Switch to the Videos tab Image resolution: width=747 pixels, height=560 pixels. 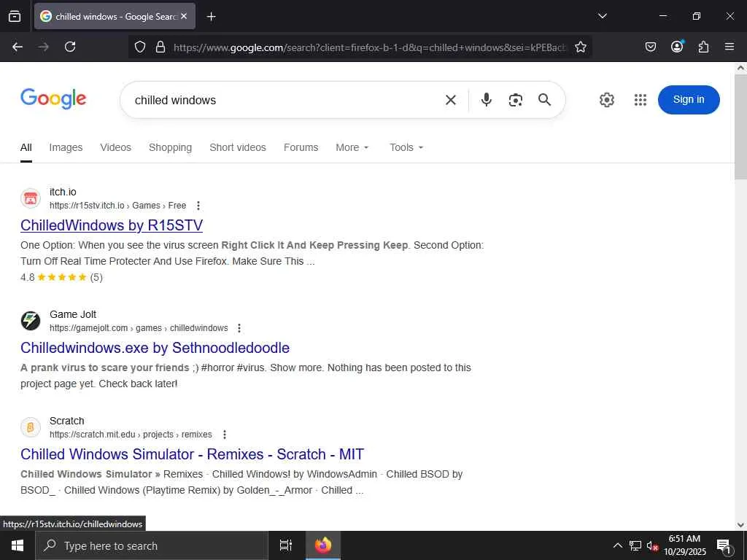(115, 147)
